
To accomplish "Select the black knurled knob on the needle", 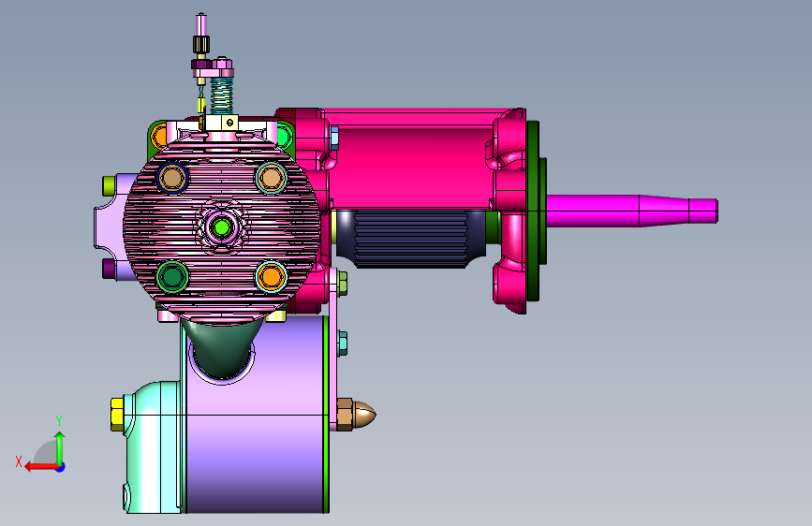I will click(201, 45).
